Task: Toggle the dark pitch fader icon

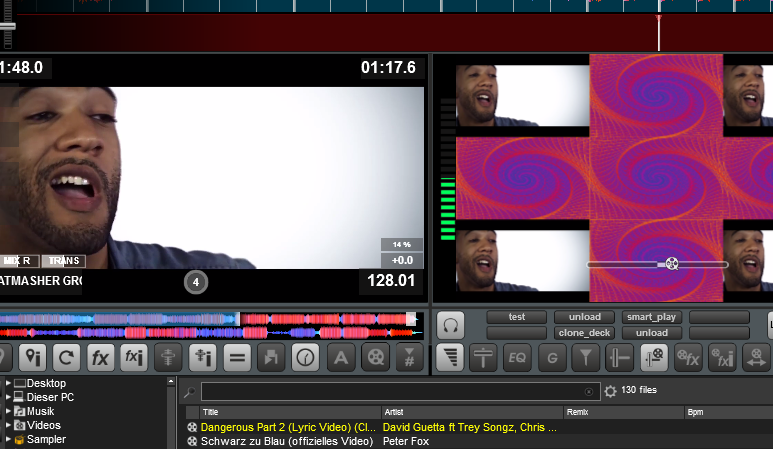Action: 168,357
